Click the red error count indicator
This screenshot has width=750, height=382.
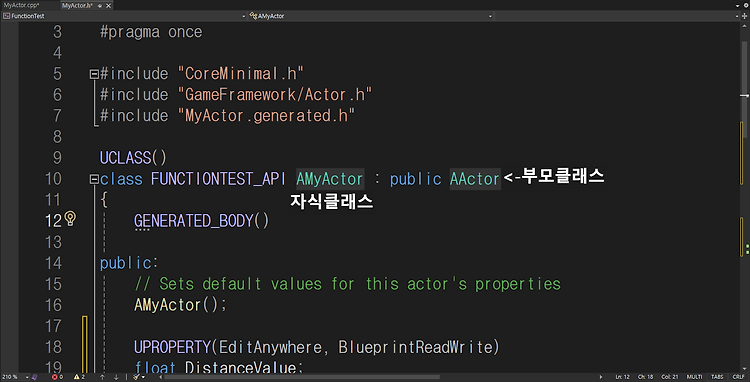point(57,377)
